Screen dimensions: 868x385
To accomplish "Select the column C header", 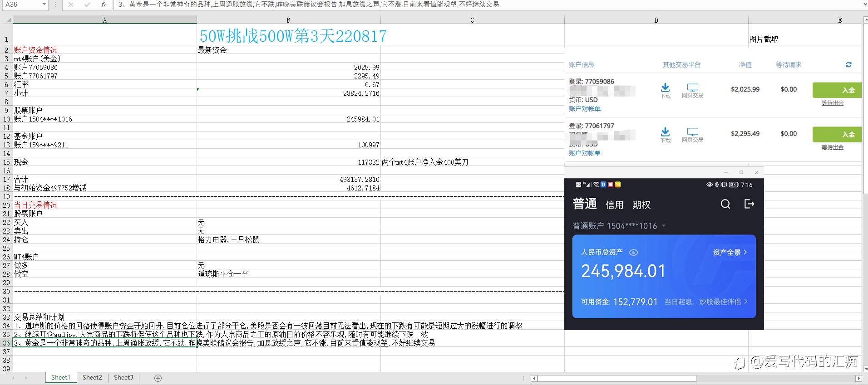I will 472,20.
